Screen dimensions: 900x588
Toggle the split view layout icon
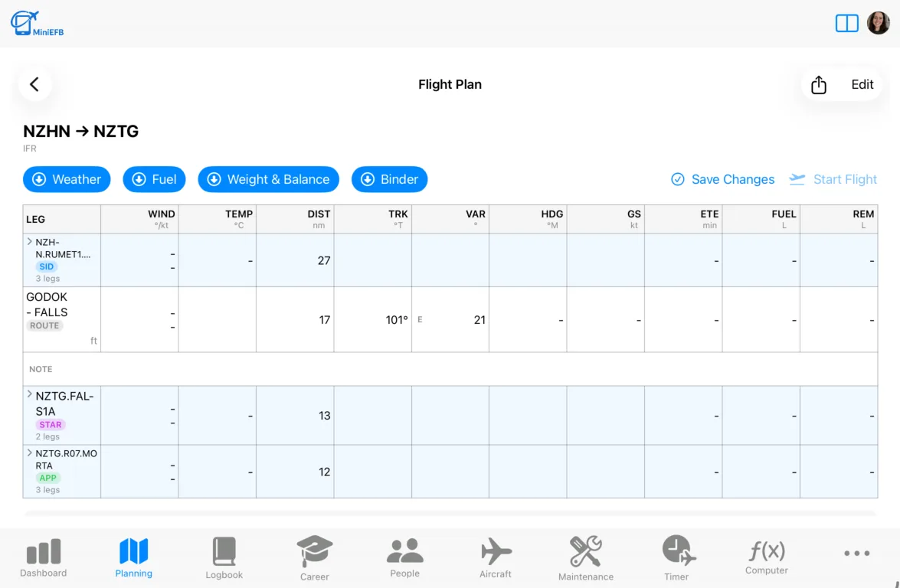[x=846, y=24]
